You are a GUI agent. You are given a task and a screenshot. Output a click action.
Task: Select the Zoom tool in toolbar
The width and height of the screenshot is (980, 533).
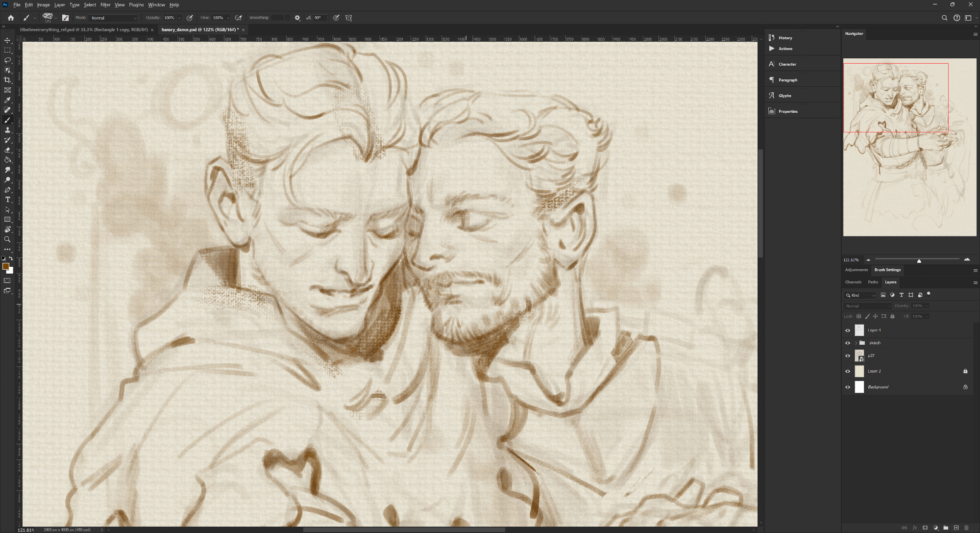(x=7, y=240)
